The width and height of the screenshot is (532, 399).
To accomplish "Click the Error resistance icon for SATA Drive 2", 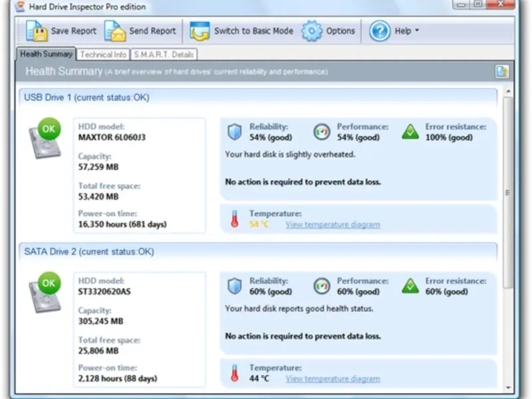I will (410, 286).
